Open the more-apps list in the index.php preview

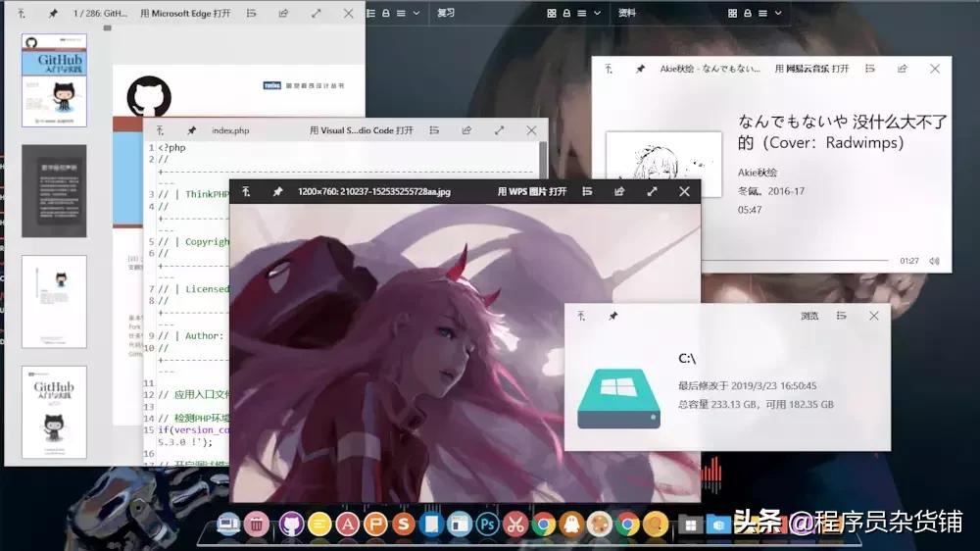pos(434,130)
